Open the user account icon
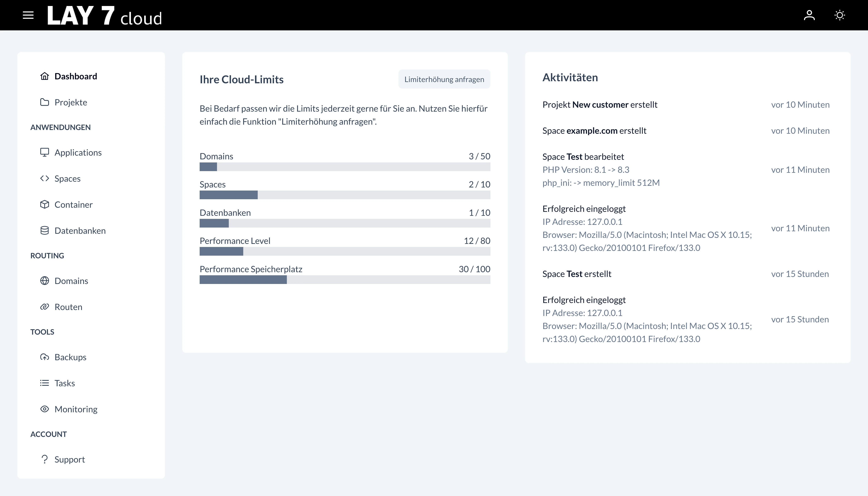The height and width of the screenshot is (496, 868). click(x=810, y=15)
